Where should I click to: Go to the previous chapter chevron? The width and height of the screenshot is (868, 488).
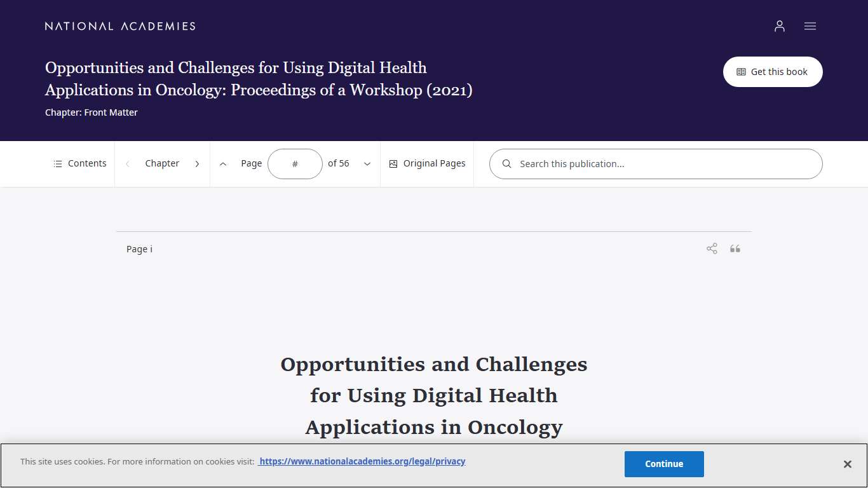(x=127, y=163)
